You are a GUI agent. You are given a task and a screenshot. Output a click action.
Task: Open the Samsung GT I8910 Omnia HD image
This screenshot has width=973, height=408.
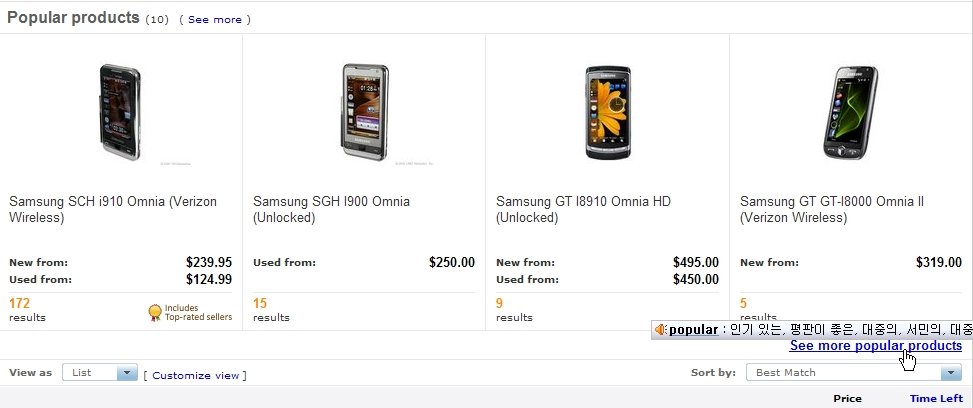[x=608, y=113]
